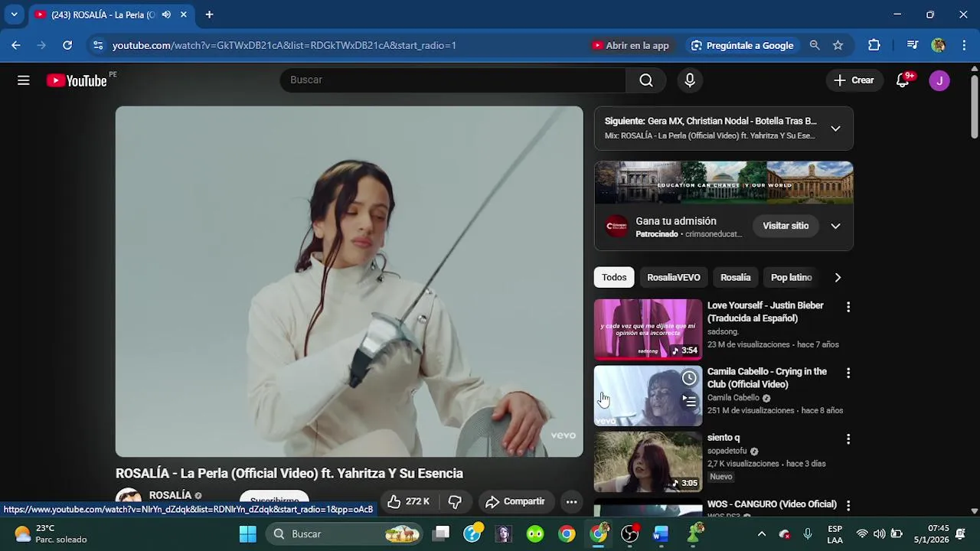Click the Visitar sitio ad button
Image resolution: width=980 pixels, height=551 pixels.
[786, 226]
